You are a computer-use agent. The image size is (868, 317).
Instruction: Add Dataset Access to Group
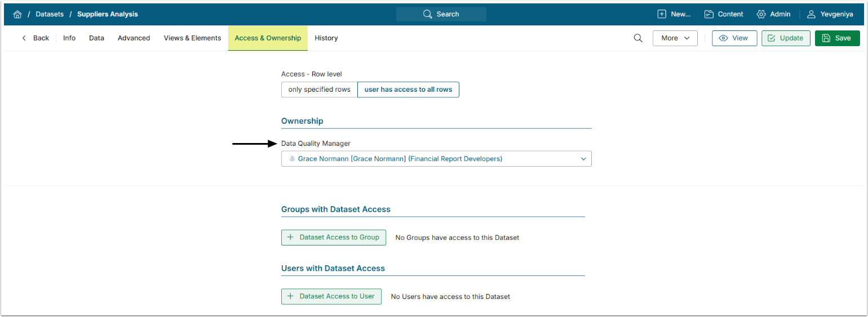coord(334,238)
